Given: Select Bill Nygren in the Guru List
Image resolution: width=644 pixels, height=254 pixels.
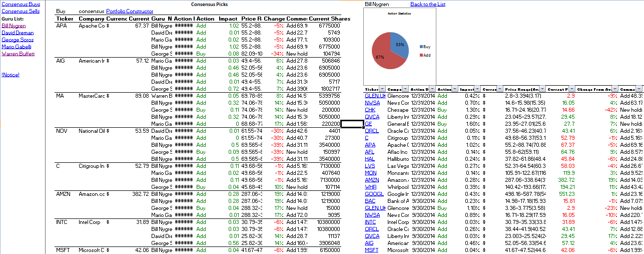Looking at the screenshot, I should click(14, 26).
